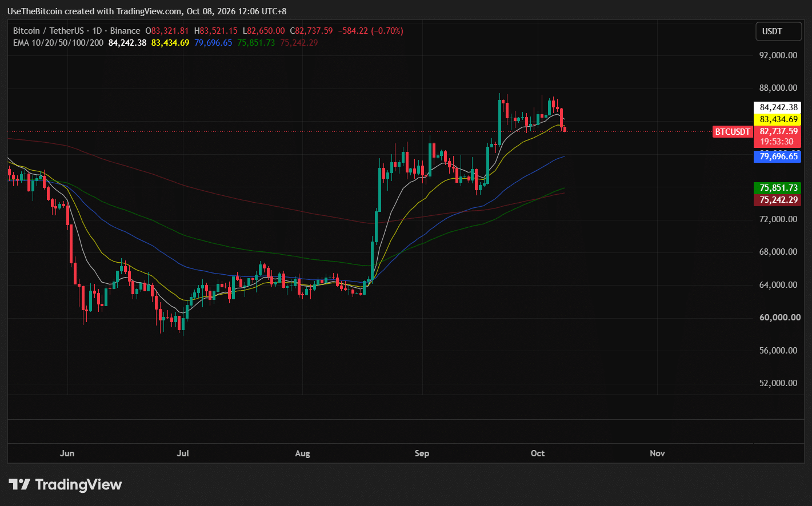
Task: Click the 88,000.00 price scale level
Action: [778, 88]
